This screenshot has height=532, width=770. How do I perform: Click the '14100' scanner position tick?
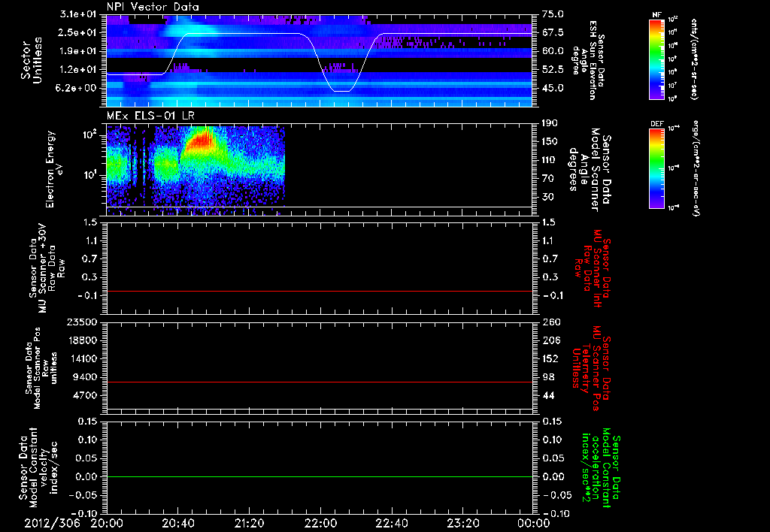[83, 358]
